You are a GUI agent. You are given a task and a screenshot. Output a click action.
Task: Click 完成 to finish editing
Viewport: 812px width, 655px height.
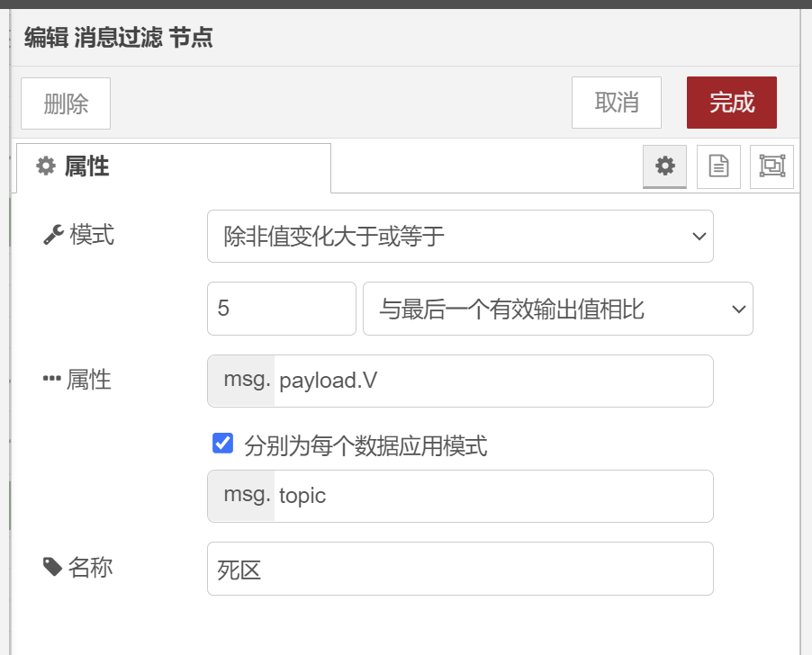732,103
